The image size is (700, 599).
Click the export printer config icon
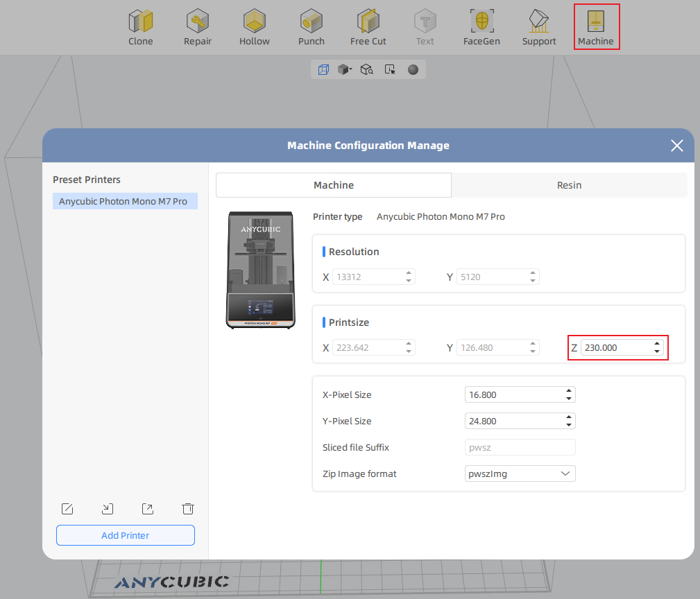tap(148, 508)
